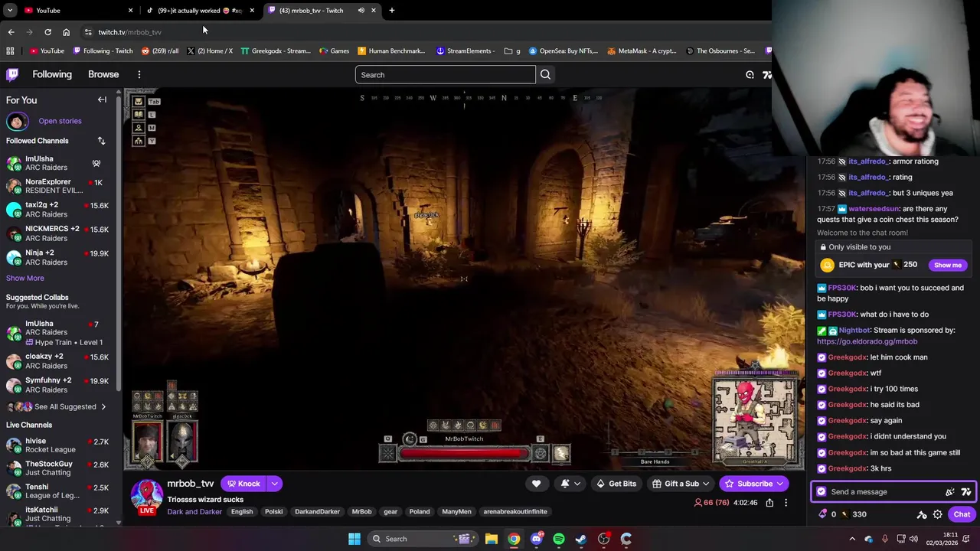This screenshot has width=980, height=551.
Task: Open the Windows taskbar Search box
Action: tap(421, 539)
